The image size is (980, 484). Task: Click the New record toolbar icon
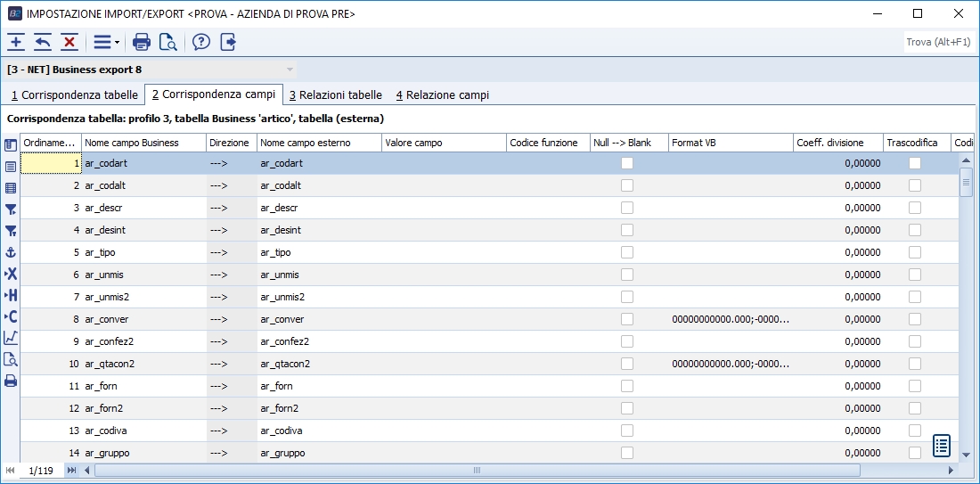[x=16, y=43]
